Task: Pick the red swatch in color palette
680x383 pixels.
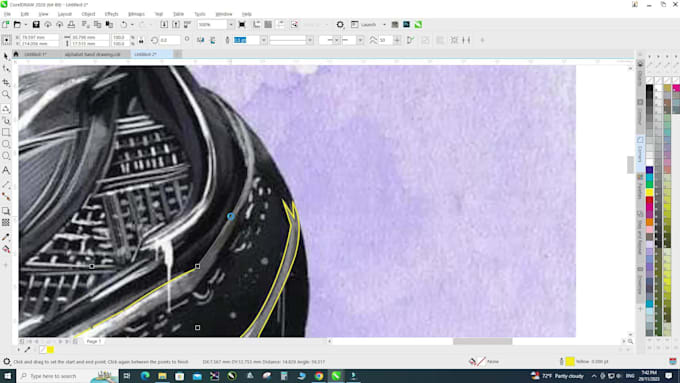Action: coord(649,200)
